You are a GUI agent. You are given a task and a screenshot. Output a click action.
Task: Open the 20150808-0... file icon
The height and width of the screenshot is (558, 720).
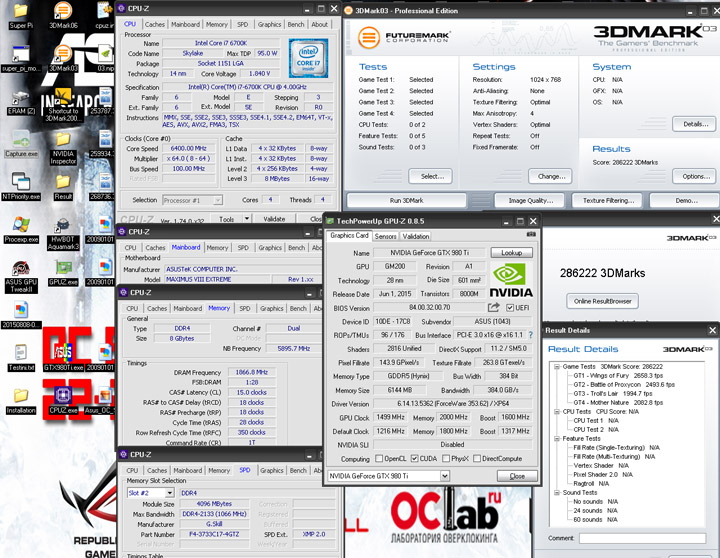coord(21,315)
